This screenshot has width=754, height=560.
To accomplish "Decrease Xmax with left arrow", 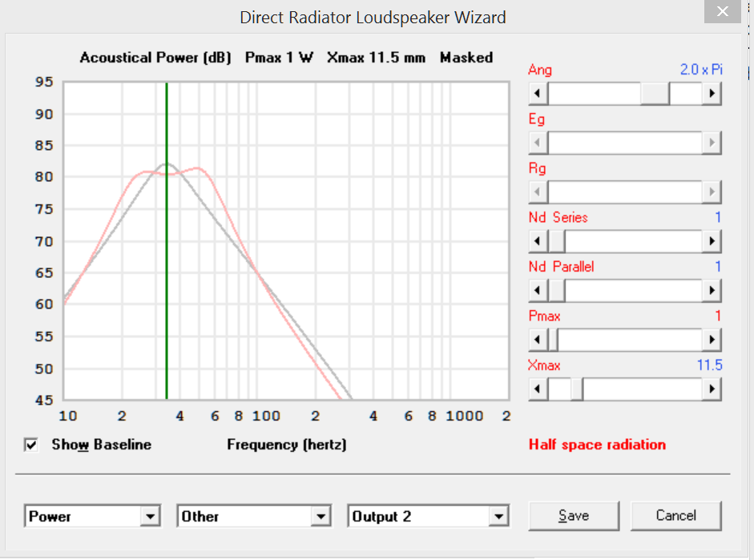I will (538, 389).
